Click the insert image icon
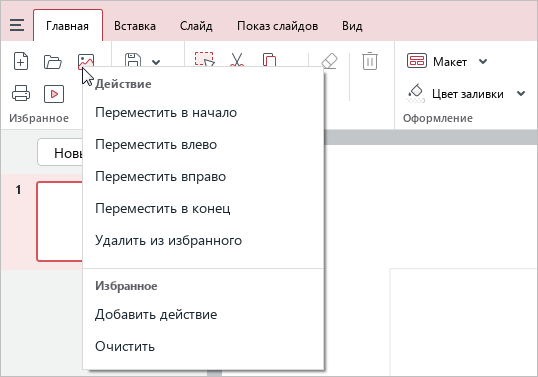The width and height of the screenshot is (538, 377). [86, 61]
